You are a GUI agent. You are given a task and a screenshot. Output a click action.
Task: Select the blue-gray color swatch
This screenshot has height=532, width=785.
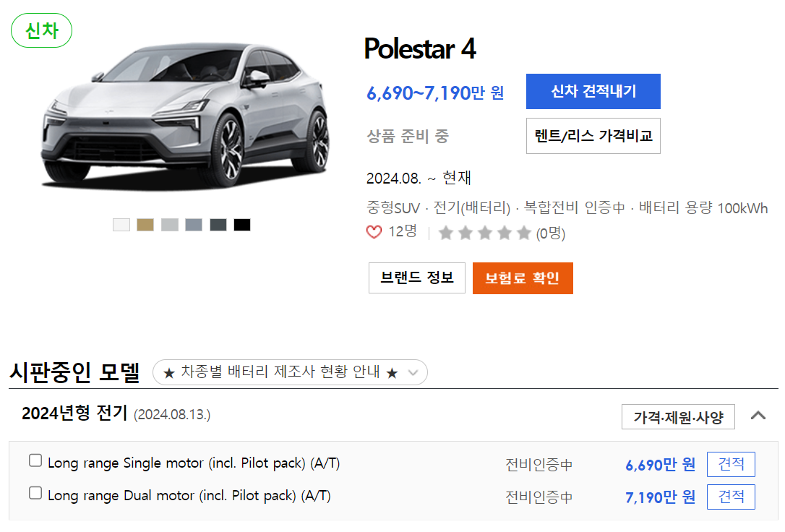194,225
